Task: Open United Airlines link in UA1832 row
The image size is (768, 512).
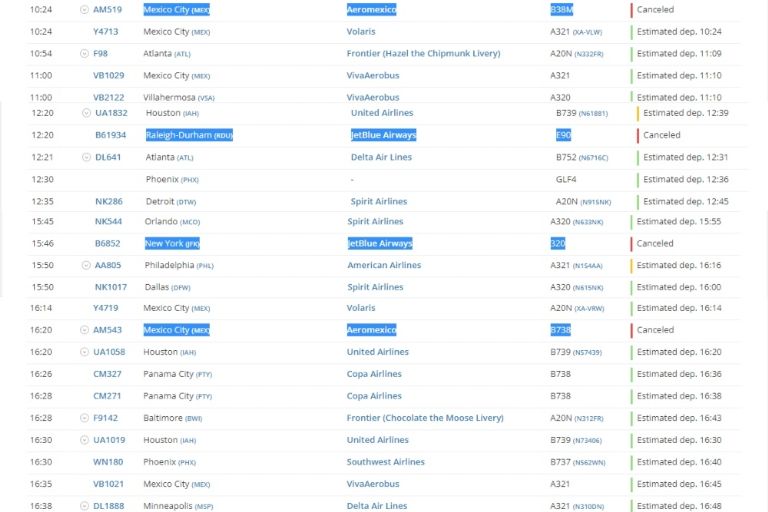Action: 382,113
